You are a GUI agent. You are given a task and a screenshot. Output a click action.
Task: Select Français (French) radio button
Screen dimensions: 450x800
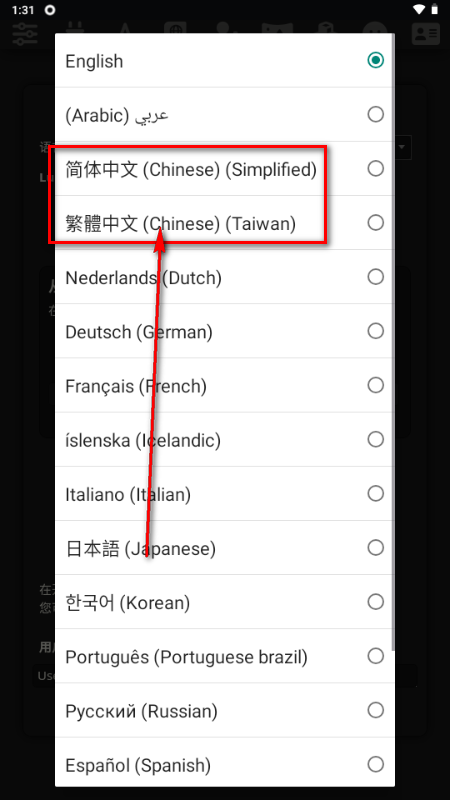376,385
